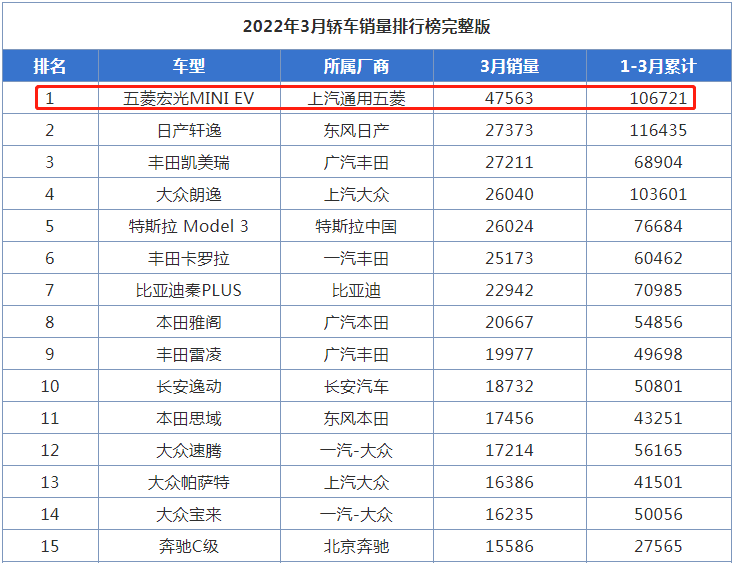
Task: Select the cumulative value 50056
Action: (x=658, y=515)
